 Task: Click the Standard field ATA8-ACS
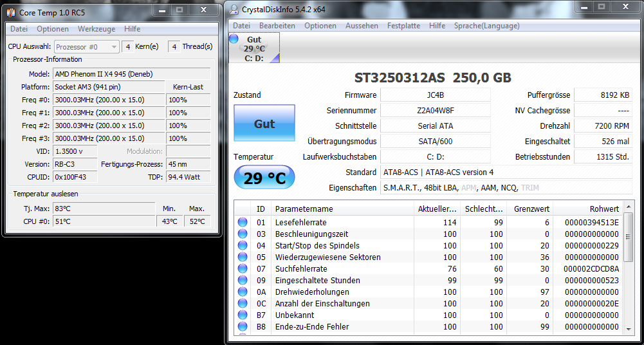pos(506,172)
